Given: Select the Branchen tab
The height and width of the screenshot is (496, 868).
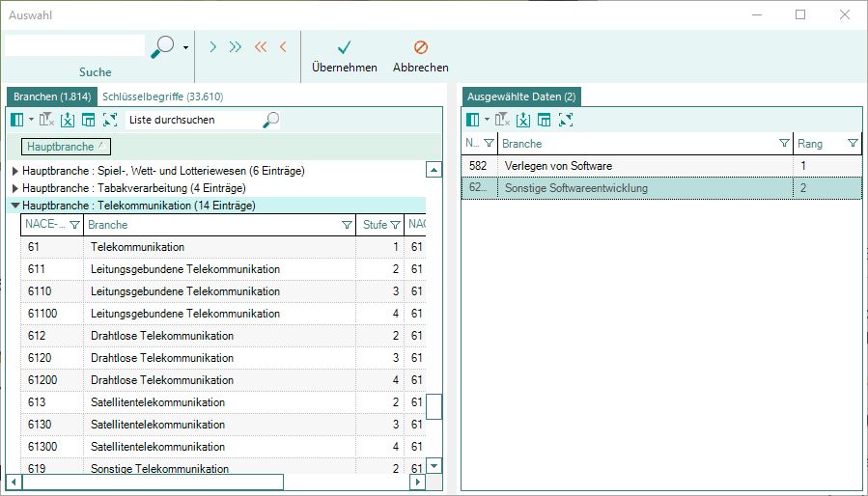Looking at the screenshot, I should pos(52,96).
